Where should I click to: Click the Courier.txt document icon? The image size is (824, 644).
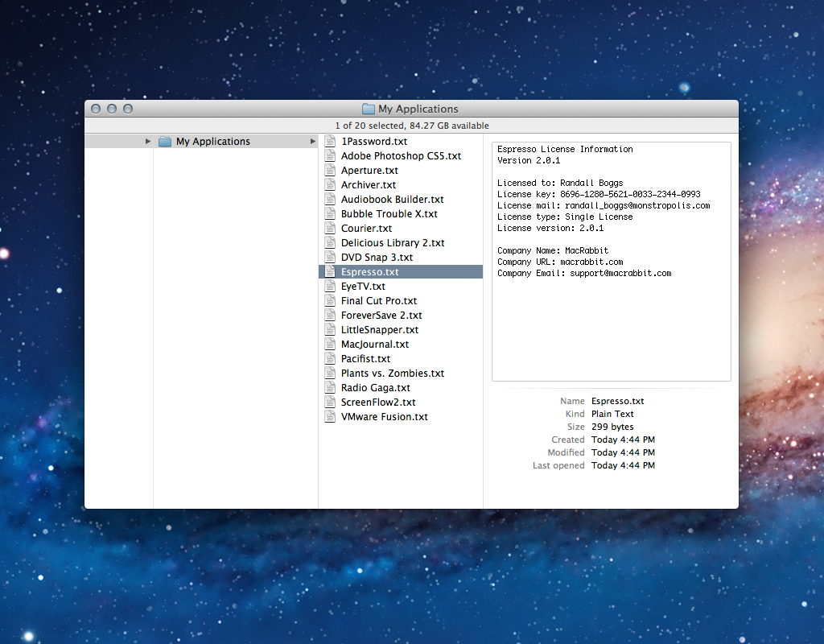click(x=330, y=228)
